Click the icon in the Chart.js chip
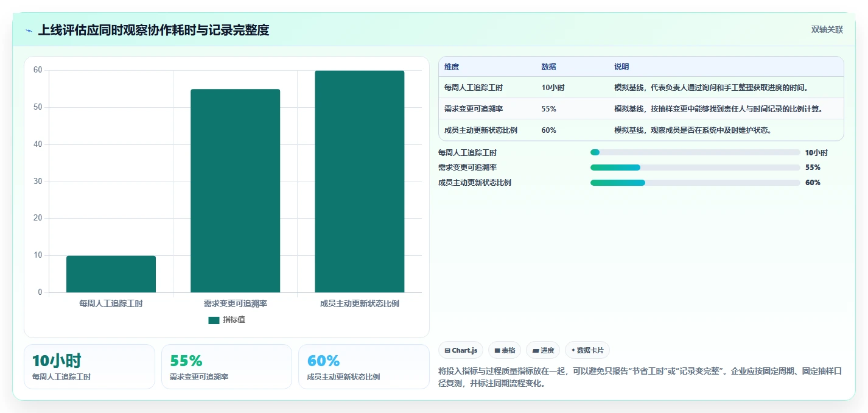 447,351
